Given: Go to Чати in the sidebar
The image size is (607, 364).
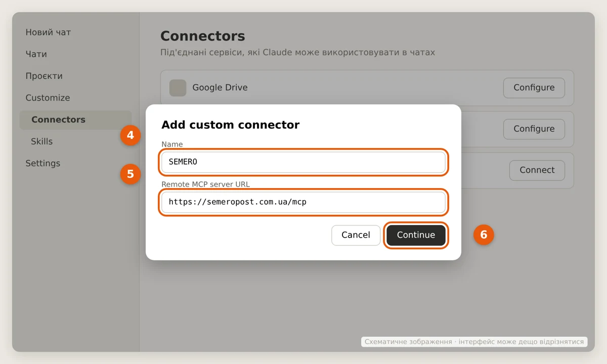Looking at the screenshot, I should point(36,54).
